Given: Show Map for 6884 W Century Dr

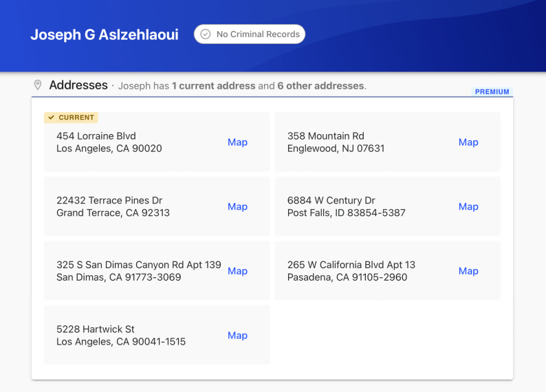Looking at the screenshot, I should 468,206.
